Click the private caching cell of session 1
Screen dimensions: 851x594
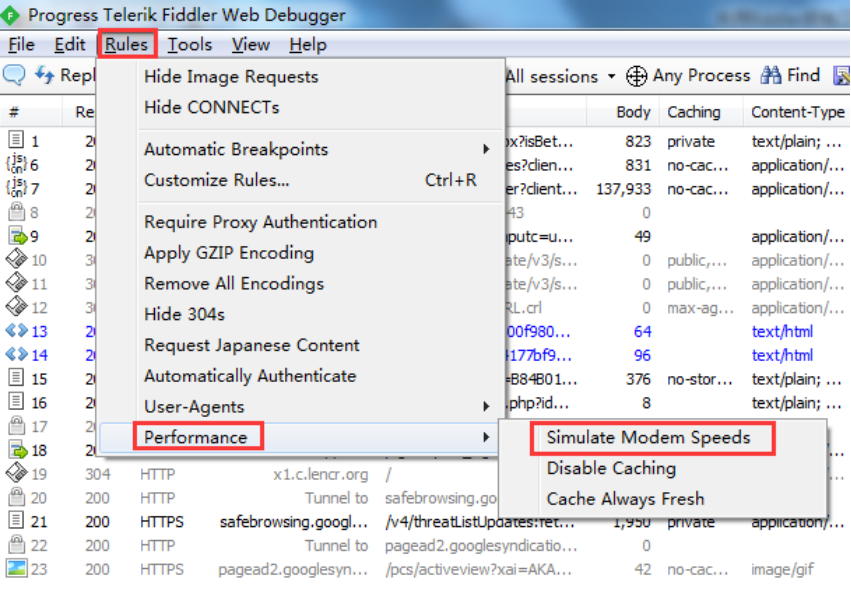coord(691,142)
